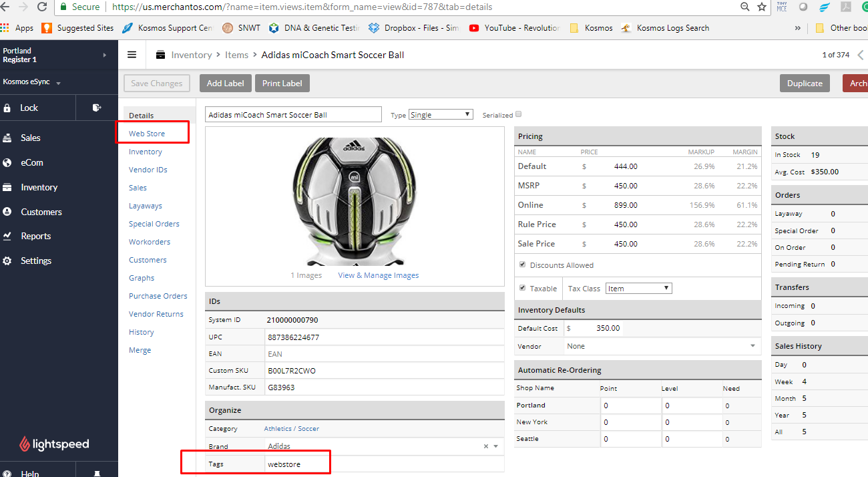Open the Vendor IDs tab
Image resolution: width=868 pixels, height=477 pixels.
point(148,170)
